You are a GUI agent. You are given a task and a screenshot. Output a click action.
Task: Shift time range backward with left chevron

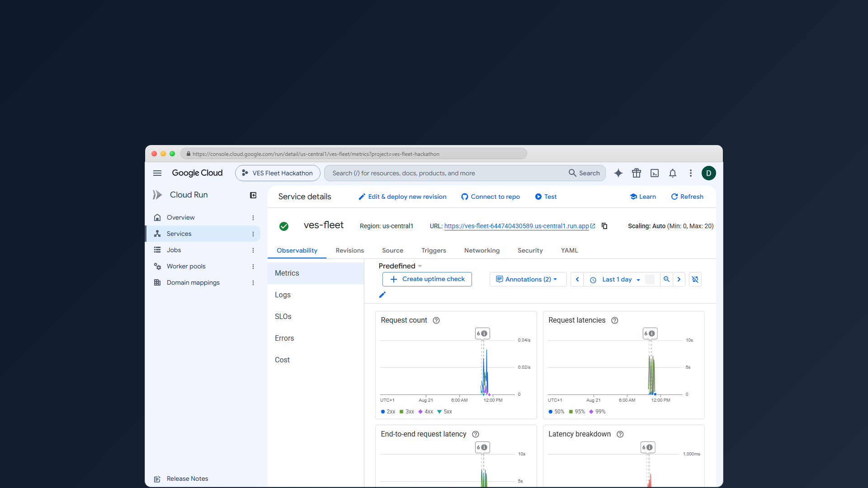[x=577, y=279]
